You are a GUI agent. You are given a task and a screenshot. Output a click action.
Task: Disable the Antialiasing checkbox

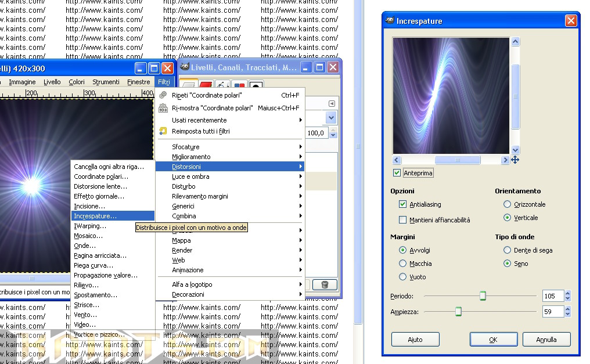pyautogui.click(x=402, y=204)
